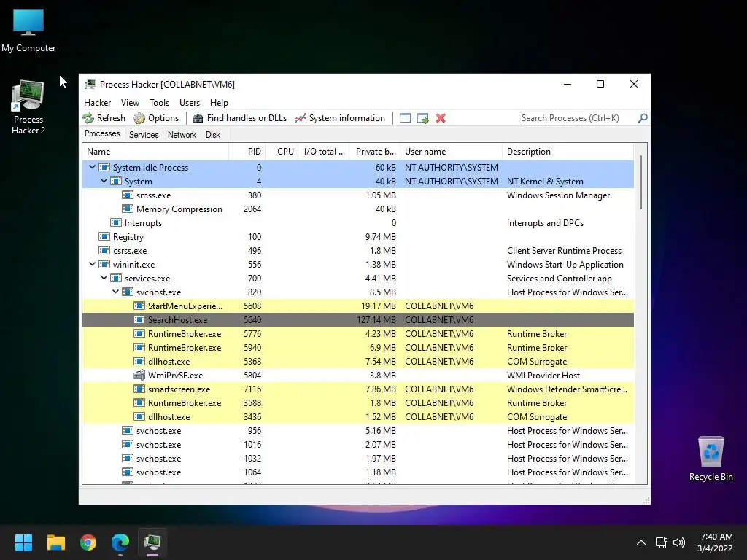Click the search magnifier icon
The height and width of the screenshot is (560, 747).
pos(643,117)
